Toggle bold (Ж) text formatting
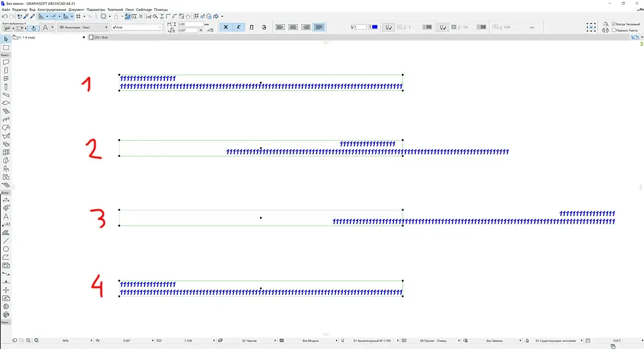 225,27
